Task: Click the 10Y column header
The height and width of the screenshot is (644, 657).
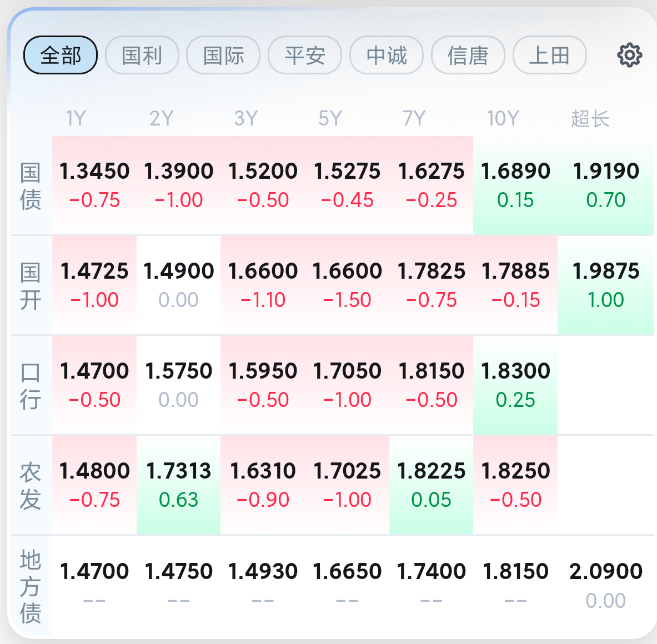Action: [x=503, y=118]
